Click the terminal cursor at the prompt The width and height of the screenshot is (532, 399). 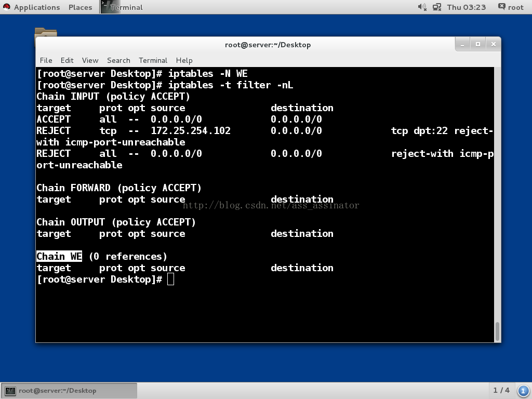(170, 279)
